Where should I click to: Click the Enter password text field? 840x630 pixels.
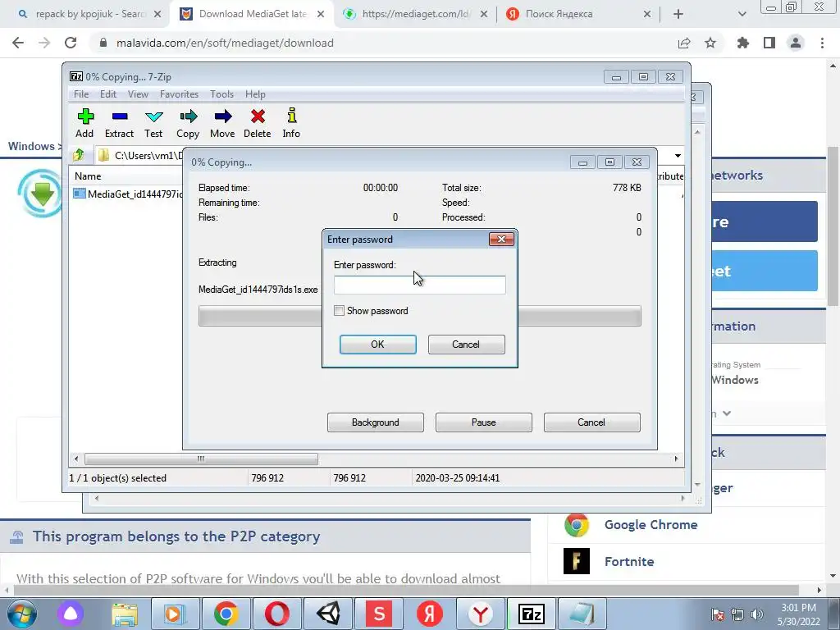pyautogui.click(x=419, y=285)
